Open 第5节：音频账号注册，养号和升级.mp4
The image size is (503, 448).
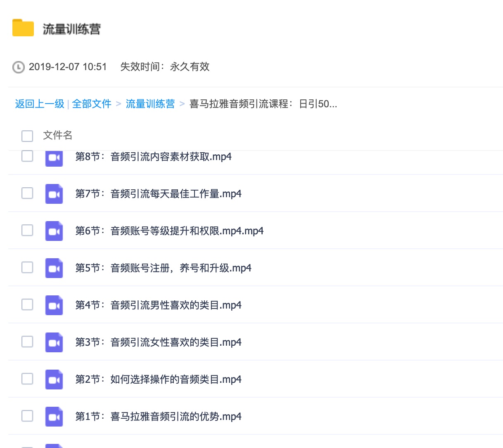point(163,268)
